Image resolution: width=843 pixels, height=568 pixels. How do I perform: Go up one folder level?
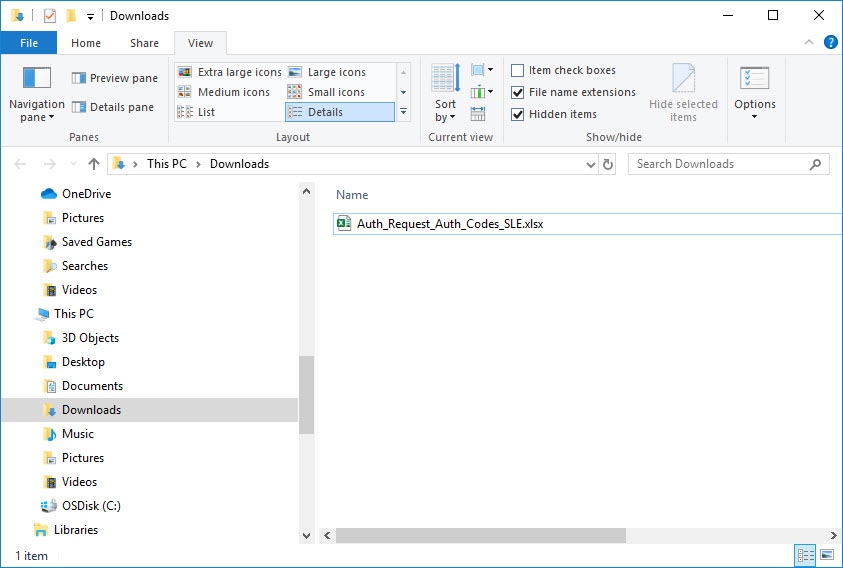tap(94, 164)
